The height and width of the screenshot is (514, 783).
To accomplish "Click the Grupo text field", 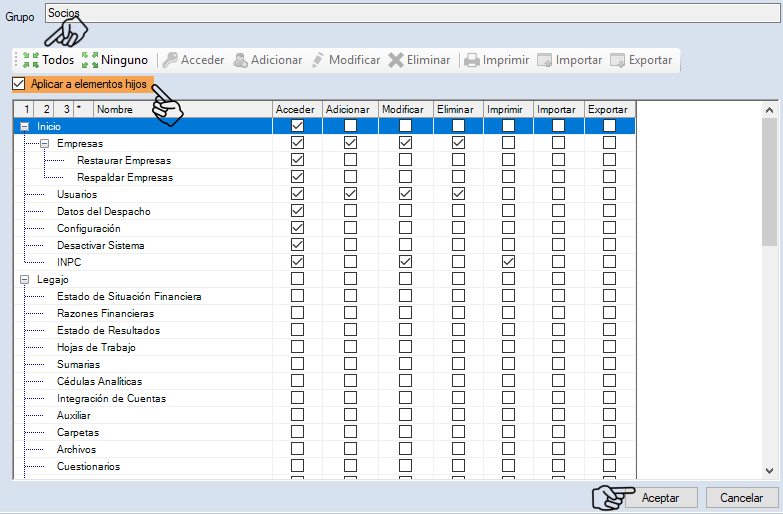I will (x=400, y=14).
